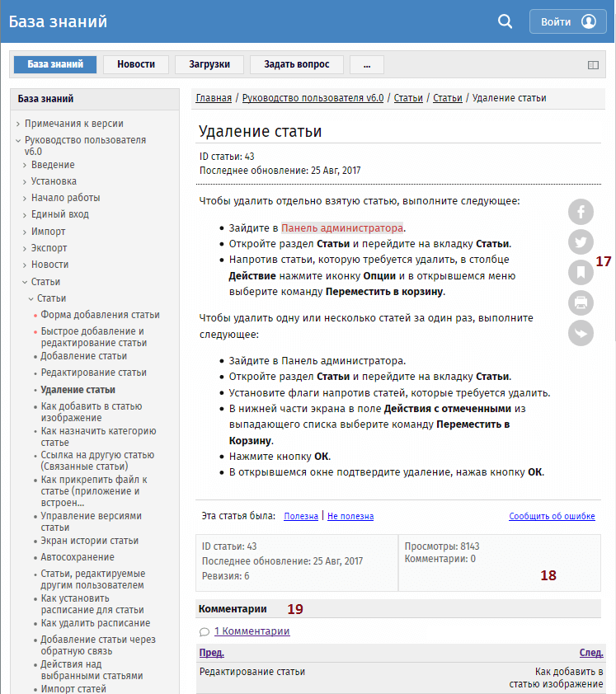The height and width of the screenshot is (694, 616).
Task: Open the Загрузки tab
Action: coord(209,64)
